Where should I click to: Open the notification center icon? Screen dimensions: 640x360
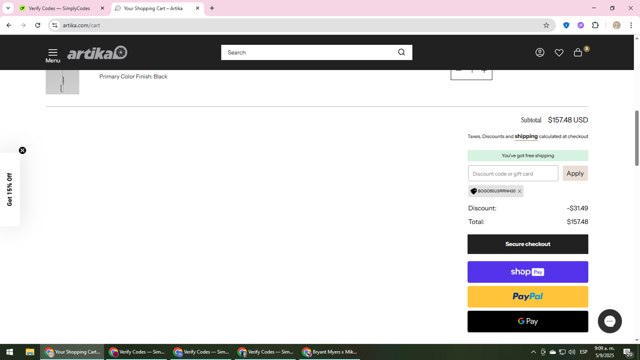coord(628,352)
